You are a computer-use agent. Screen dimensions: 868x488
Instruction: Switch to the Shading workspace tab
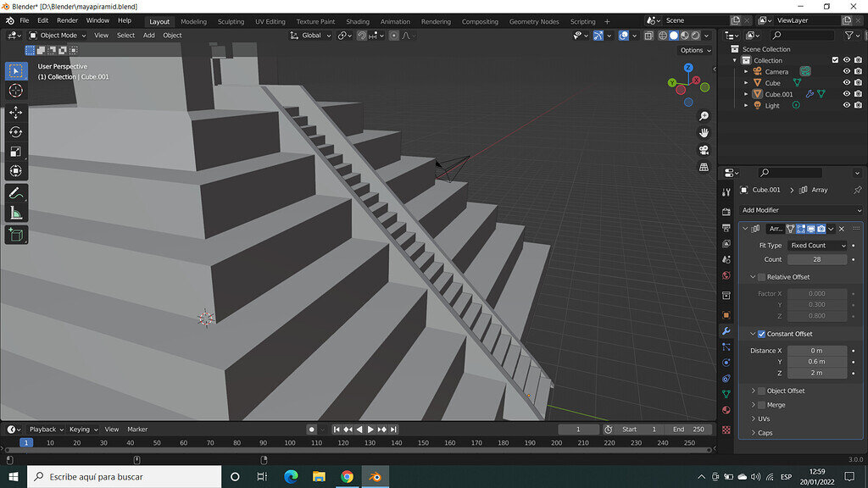pyautogui.click(x=358, y=21)
